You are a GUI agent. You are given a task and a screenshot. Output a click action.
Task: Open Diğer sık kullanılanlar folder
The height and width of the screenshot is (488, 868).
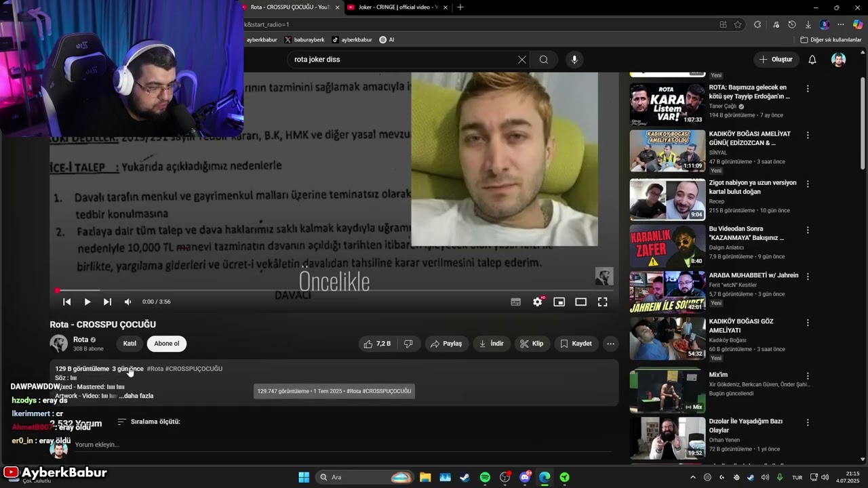(x=831, y=40)
